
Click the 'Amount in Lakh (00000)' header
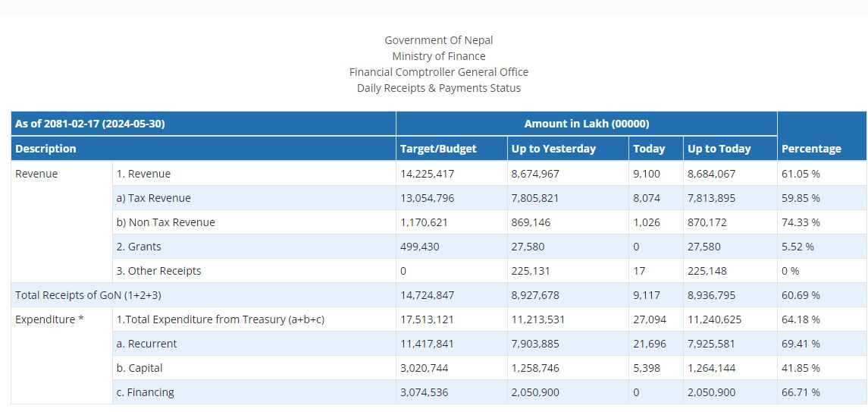[x=586, y=124]
